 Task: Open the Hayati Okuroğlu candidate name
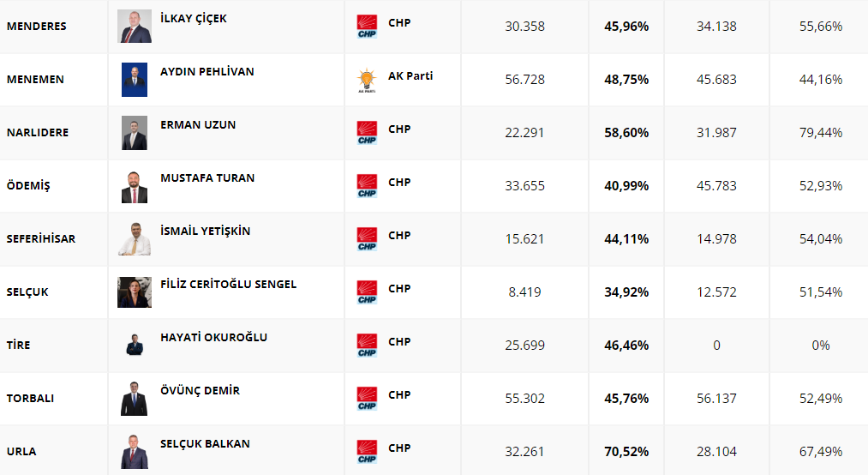pos(213,338)
